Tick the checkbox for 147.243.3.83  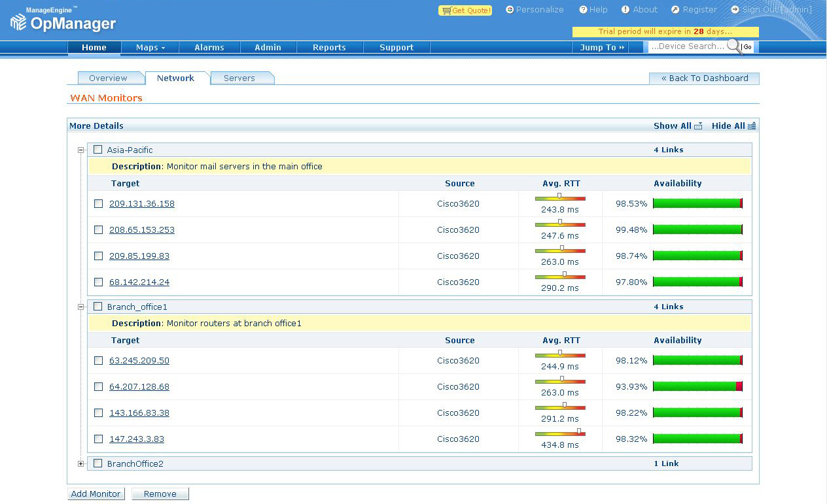click(98, 439)
